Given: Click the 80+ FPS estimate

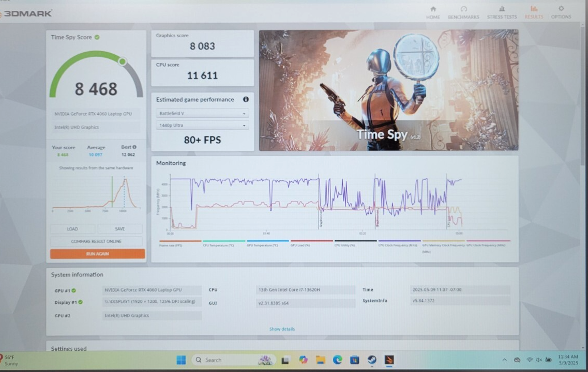Looking at the screenshot, I should point(203,140).
